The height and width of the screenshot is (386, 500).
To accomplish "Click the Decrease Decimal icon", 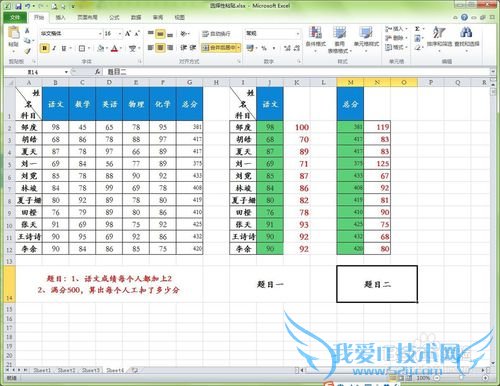I will pos(296,48).
